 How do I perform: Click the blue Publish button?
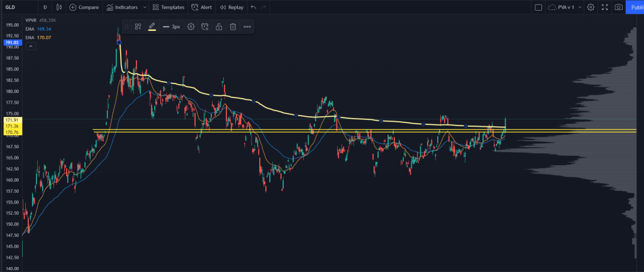point(635,7)
